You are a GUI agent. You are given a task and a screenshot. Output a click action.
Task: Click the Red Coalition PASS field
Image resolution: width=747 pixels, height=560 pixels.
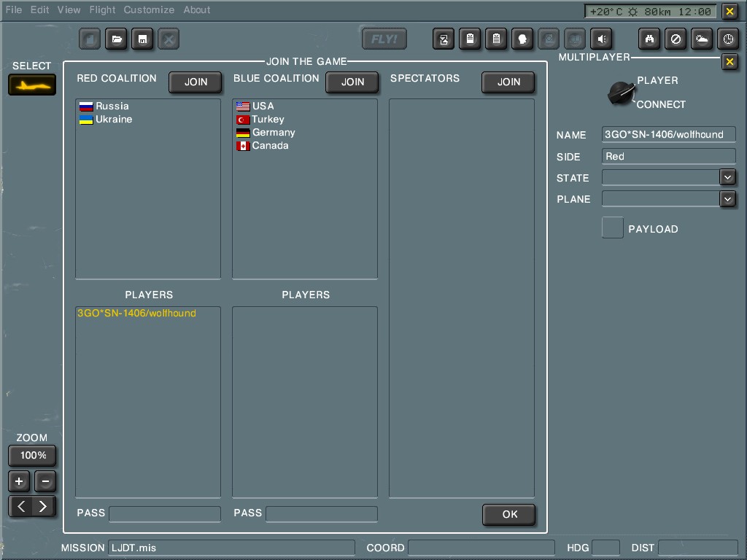165,514
